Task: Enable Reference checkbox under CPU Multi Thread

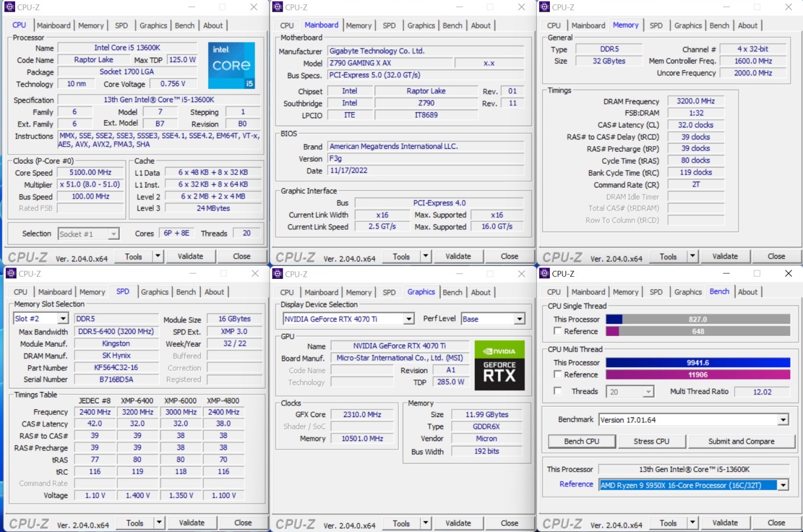Action: click(557, 375)
